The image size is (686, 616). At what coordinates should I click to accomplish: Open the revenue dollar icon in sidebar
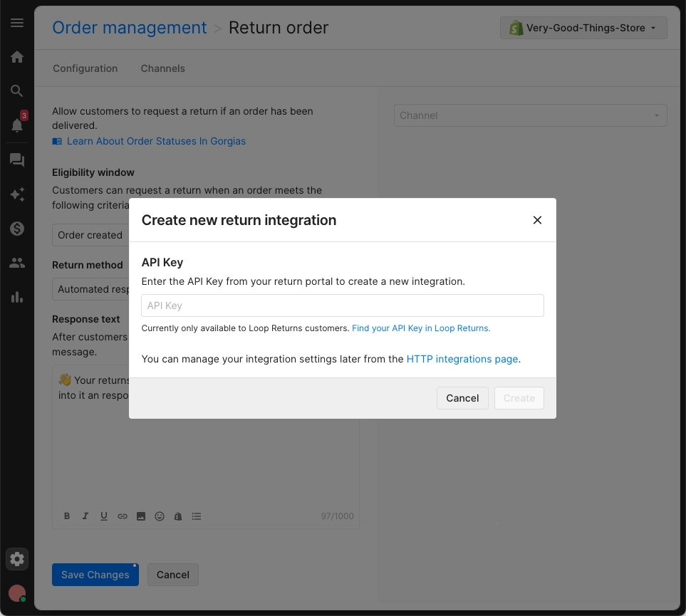point(16,228)
